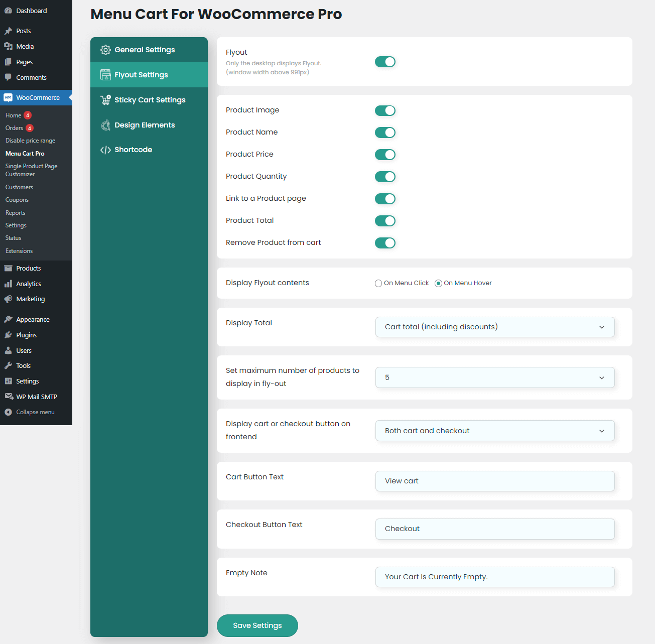Screen dimensions: 655x644
Task: Click the Posts pushpin icon
Action: 8,31
